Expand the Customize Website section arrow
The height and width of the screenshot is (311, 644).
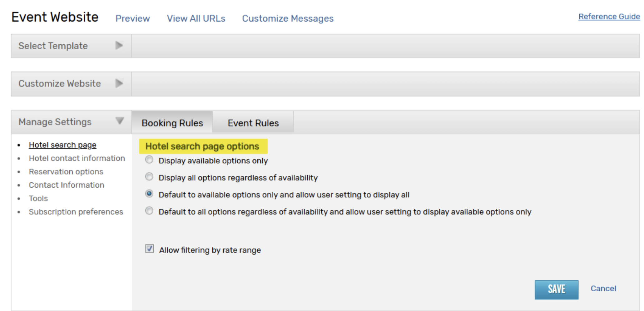coord(119,83)
